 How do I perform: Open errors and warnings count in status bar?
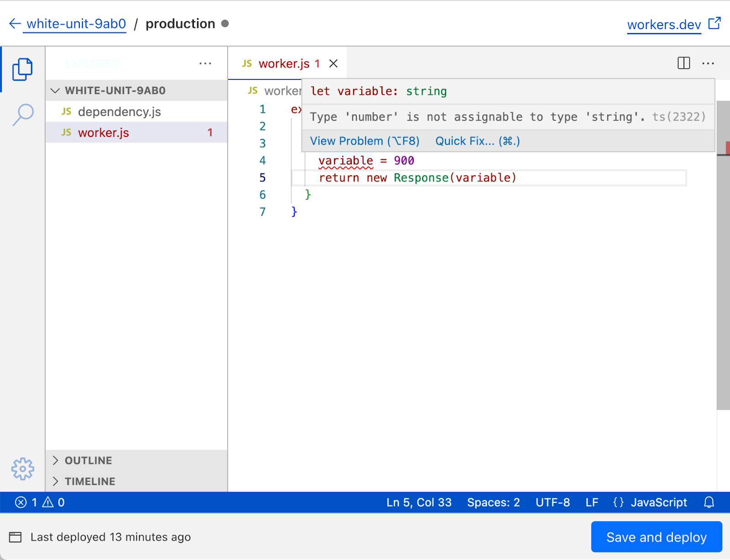(x=40, y=502)
